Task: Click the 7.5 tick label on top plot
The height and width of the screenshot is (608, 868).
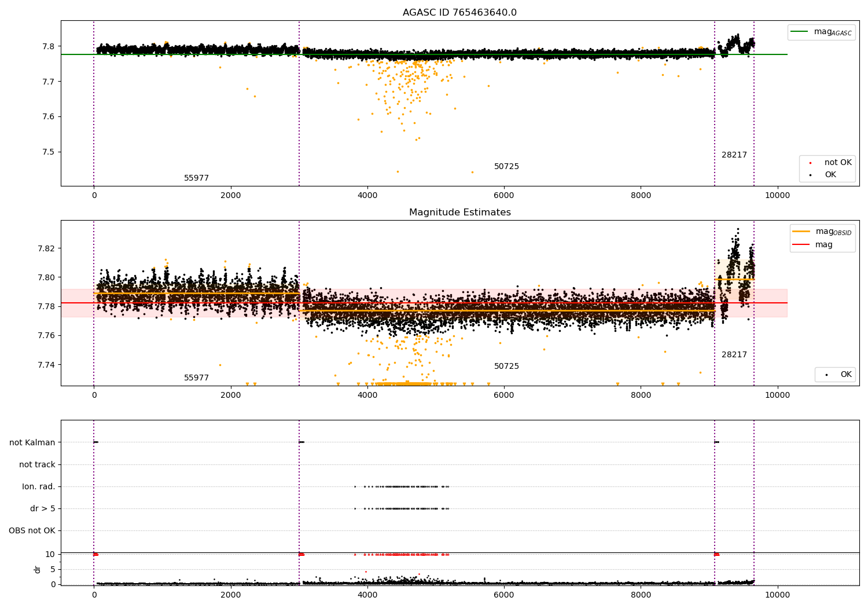Action: (49, 152)
